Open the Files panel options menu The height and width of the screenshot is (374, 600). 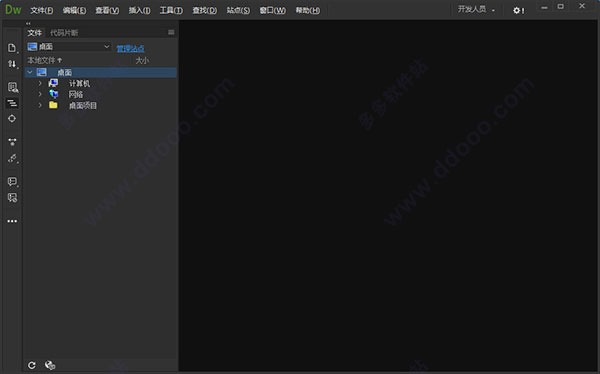point(171,33)
